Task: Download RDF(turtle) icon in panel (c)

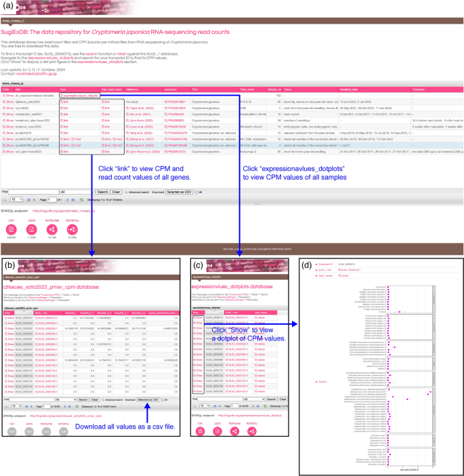Action: coord(235,431)
